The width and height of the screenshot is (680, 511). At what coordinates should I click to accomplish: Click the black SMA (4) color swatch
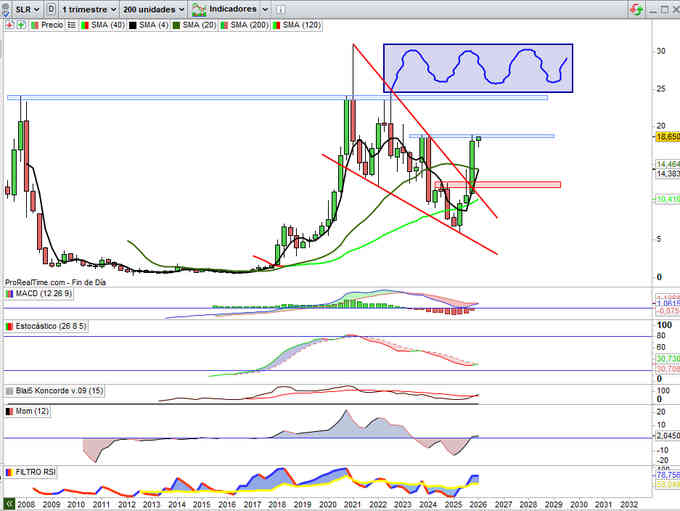tap(134, 24)
